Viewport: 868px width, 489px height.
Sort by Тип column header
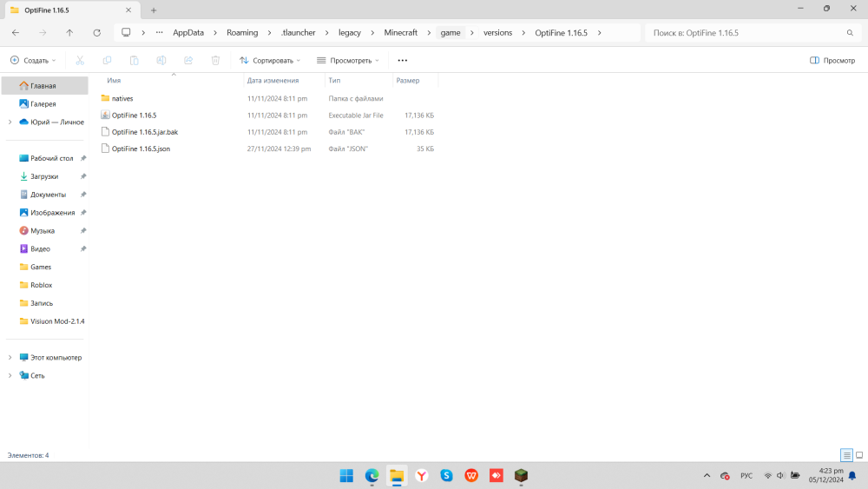pyautogui.click(x=334, y=80)
